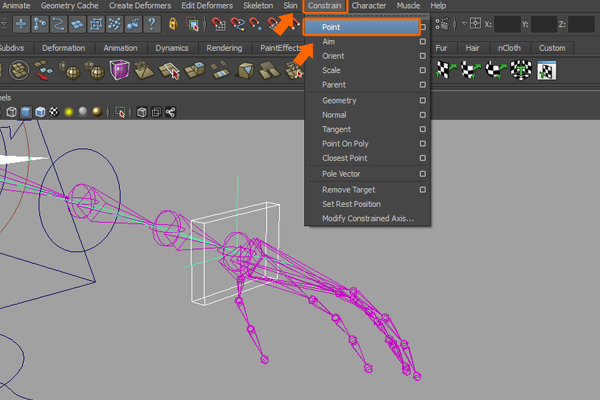Choose Point from the Constrain menu
The height and width of the screenshot is (400, 600).
point(362,27)
